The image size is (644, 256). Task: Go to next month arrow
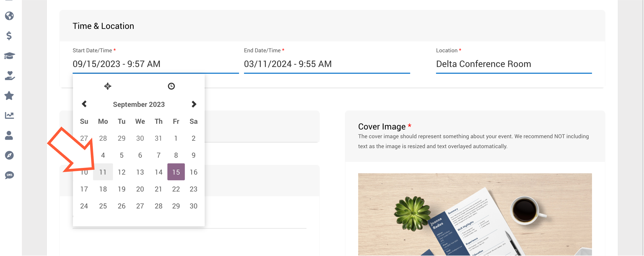[x=194, y=104]
